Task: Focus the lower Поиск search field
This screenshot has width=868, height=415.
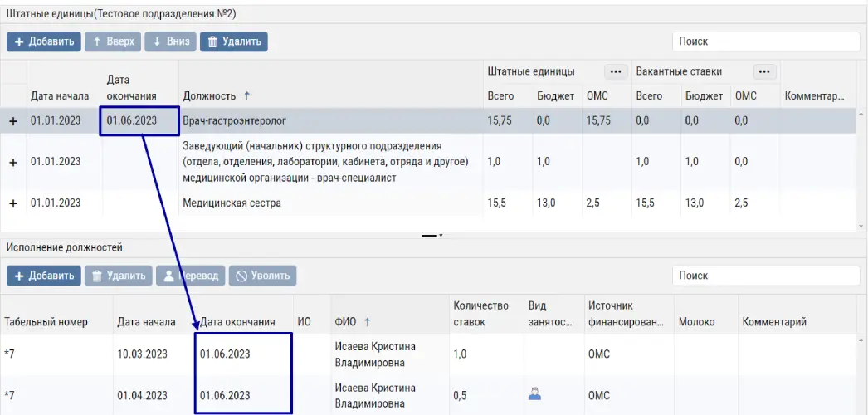Action: point(763,276)
